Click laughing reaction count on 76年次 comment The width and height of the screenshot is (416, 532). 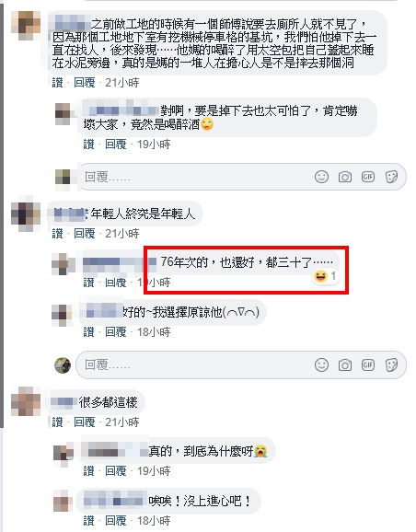pyautogui.click(x=326, y=276)
